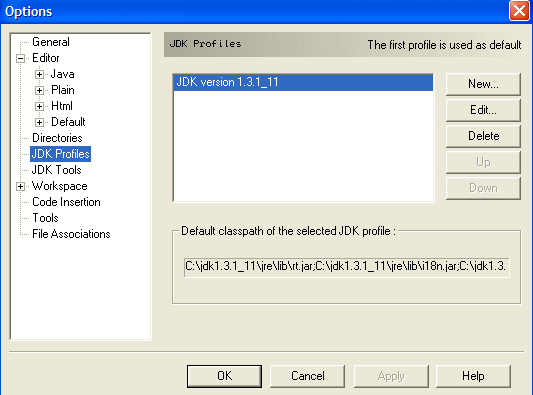Select the Editor tree item

(46, 58)
